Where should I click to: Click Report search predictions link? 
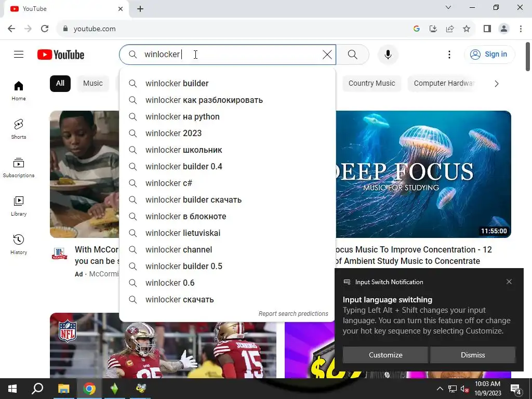pyautogui.click(x=293, y=313)
